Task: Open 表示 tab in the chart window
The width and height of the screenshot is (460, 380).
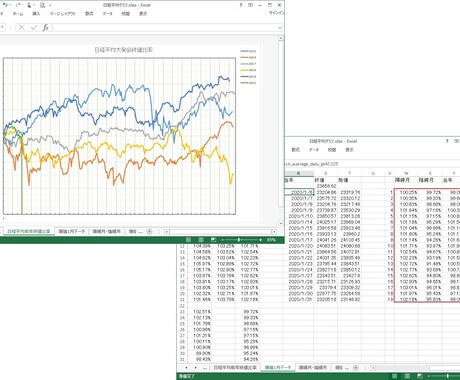Action: 143,14
